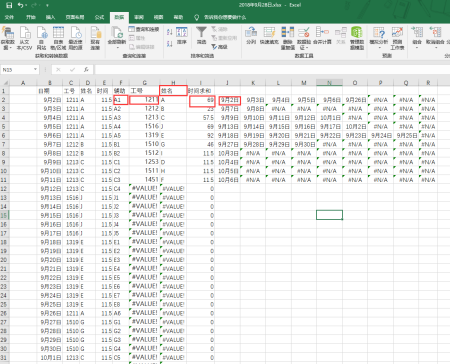Open 最近使用的源 recent sources
Screen dimensions: 450x364
tap(76, 38)
